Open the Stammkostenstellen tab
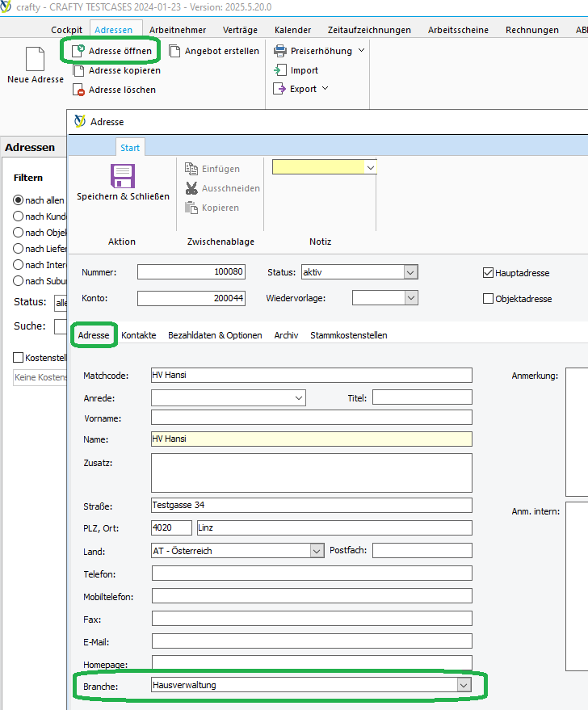588x710 pixels. tap(349, 335)
